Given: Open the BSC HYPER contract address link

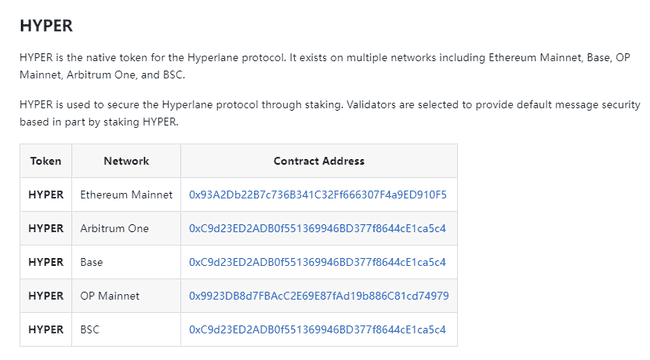Looking at the screenshot, I should tap(317, 330).
